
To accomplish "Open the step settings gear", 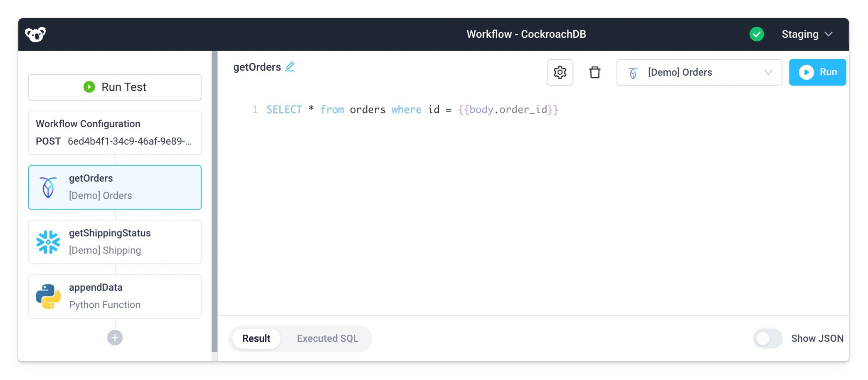I will pyautogui.click(x=560, y=72).
